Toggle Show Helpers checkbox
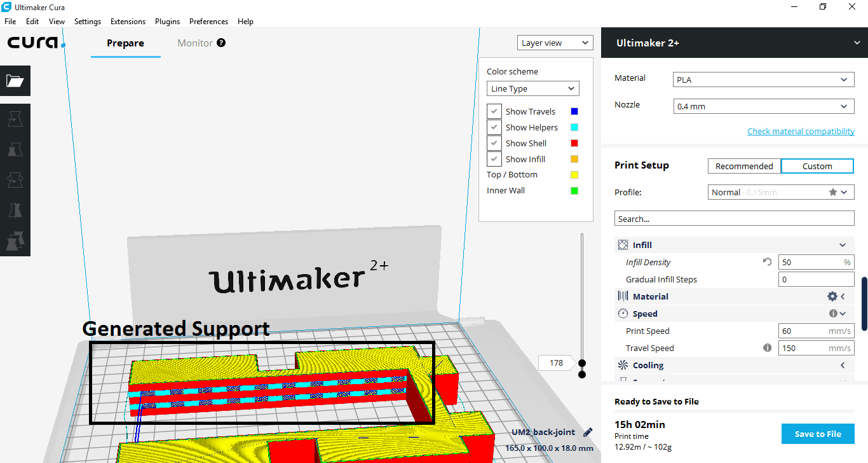The width and height of the screenshot is (868, 463). [494, 127]
